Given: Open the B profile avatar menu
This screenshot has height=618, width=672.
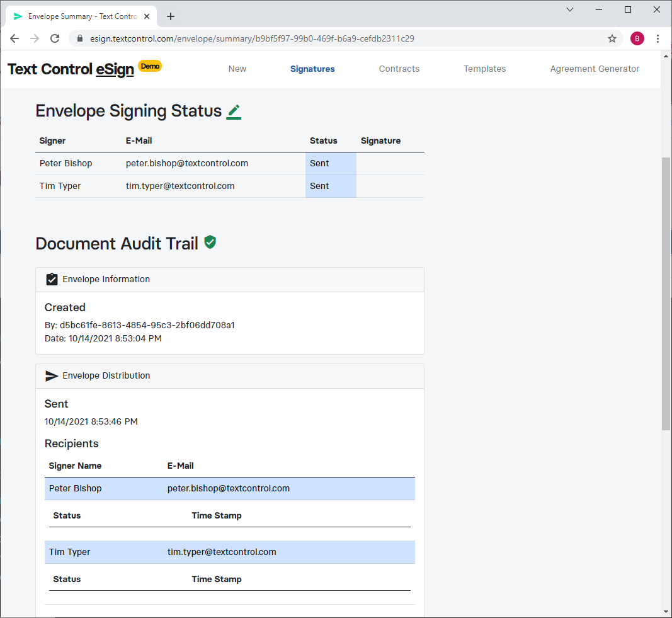Looking at the screenshot, I should [x=637, y=38].
